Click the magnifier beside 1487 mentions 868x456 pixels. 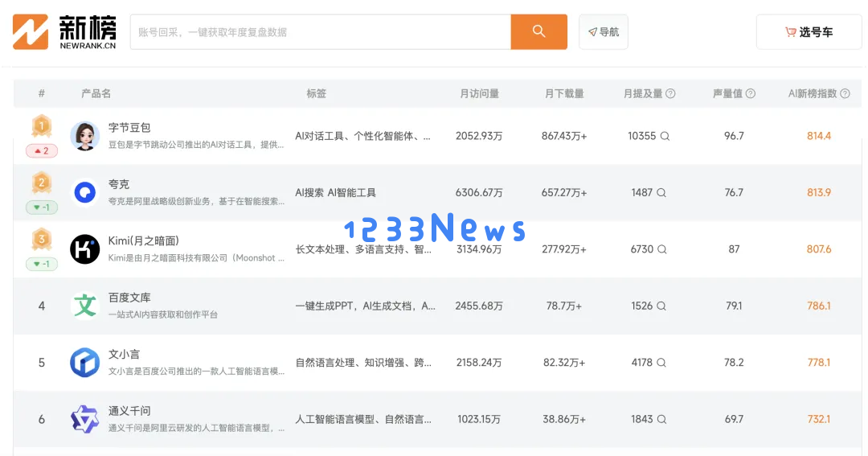coord(661,193)
